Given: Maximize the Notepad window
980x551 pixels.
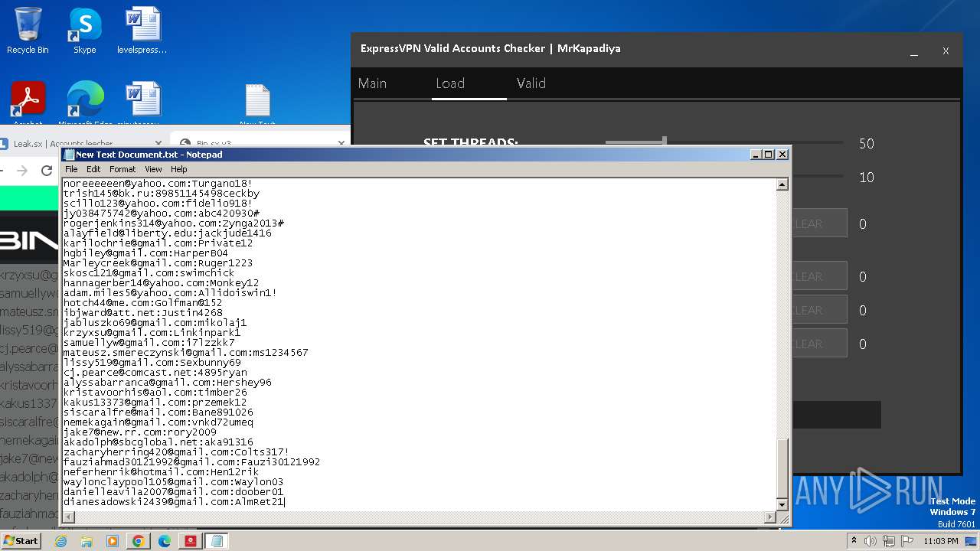Looking at the screenshot, I should 769,155.
